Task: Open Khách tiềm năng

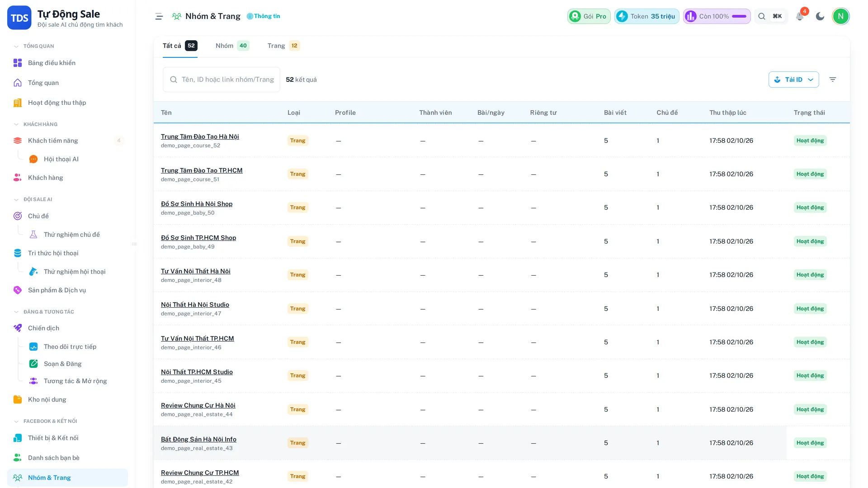Action: [x=68, y=141]
